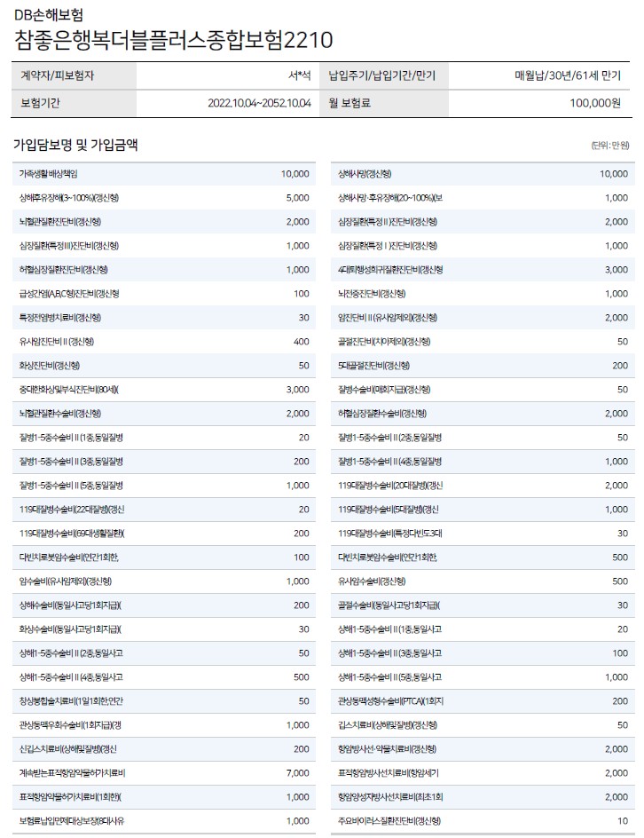Select the 창상봉합술치료비(1일1회한,연간 row
Screen dimensions: 644x838
pos(164,701)
